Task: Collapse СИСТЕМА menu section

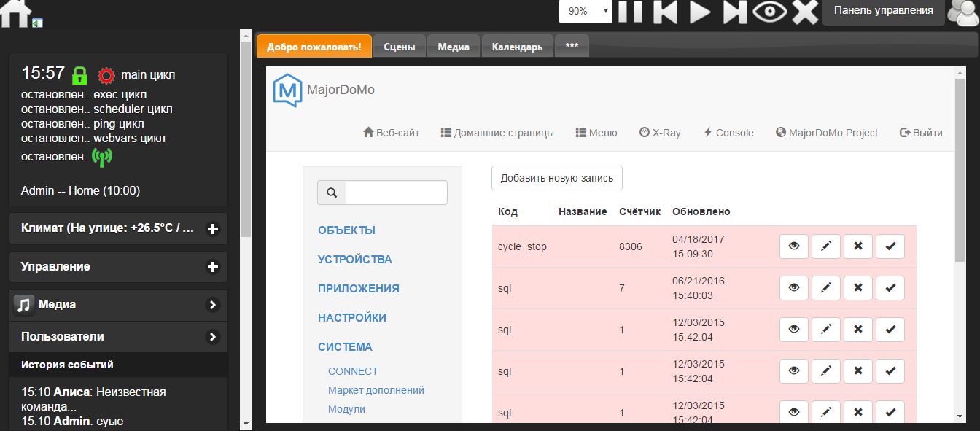Action: (x=345, y=347)
